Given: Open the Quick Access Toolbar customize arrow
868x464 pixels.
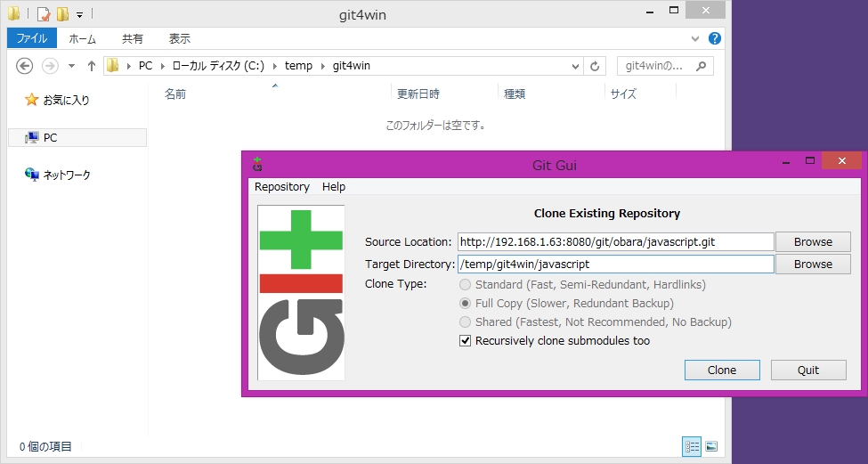Looking at the screenshot, I should (80, 14).
